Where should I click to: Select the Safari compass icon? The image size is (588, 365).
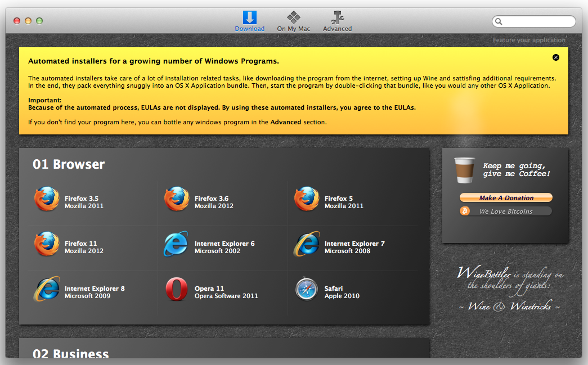(307, 289)
